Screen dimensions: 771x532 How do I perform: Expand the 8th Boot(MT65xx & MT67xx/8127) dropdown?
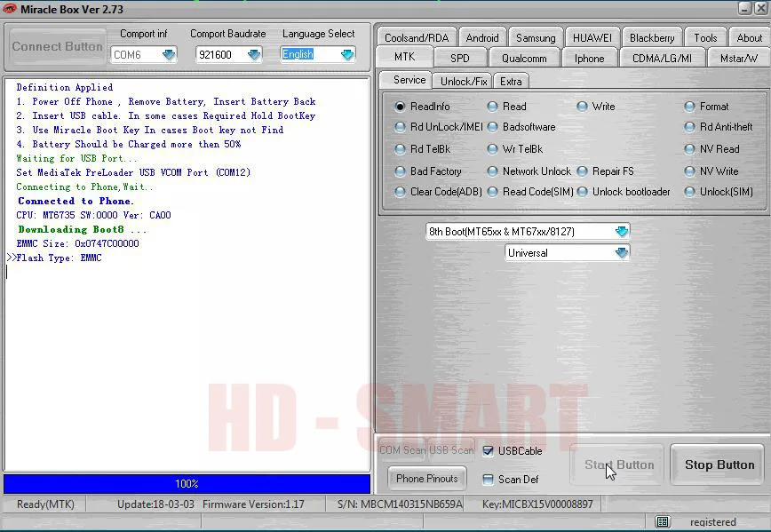point(622,231)
